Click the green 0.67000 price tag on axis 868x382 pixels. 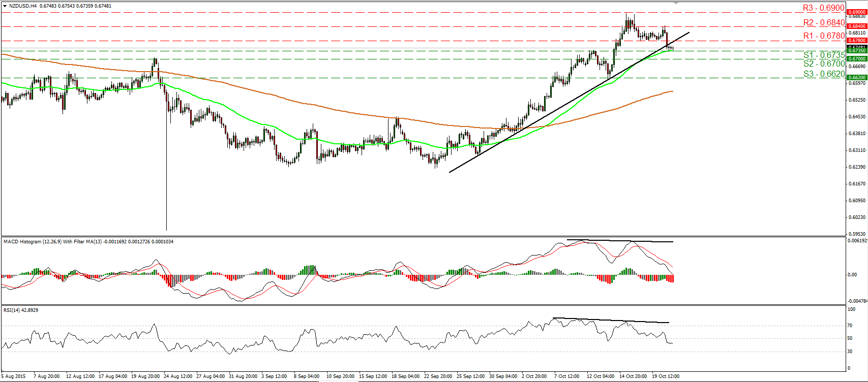(x=856, y=59)
